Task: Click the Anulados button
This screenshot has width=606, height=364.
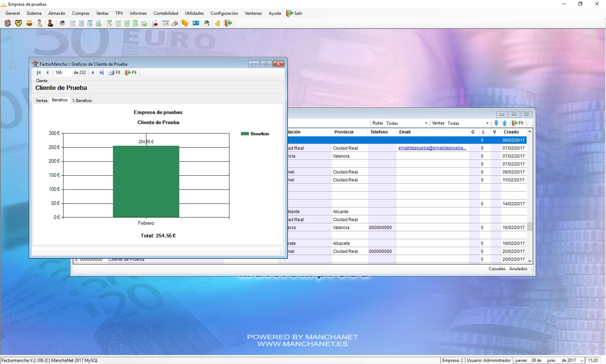Action: [x=518, y=269]
